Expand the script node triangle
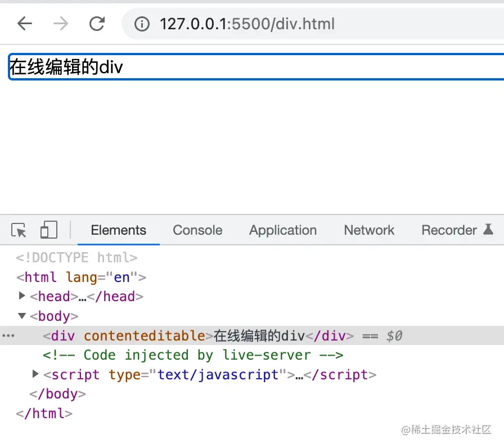The image size is (504, 448). point(35,374)
